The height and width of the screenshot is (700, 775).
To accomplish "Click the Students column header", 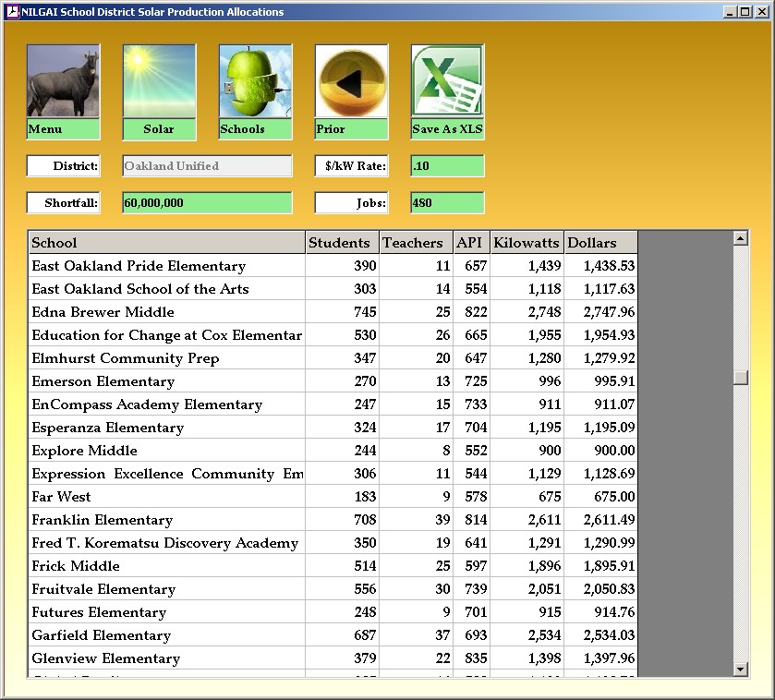I will [342, 243].
